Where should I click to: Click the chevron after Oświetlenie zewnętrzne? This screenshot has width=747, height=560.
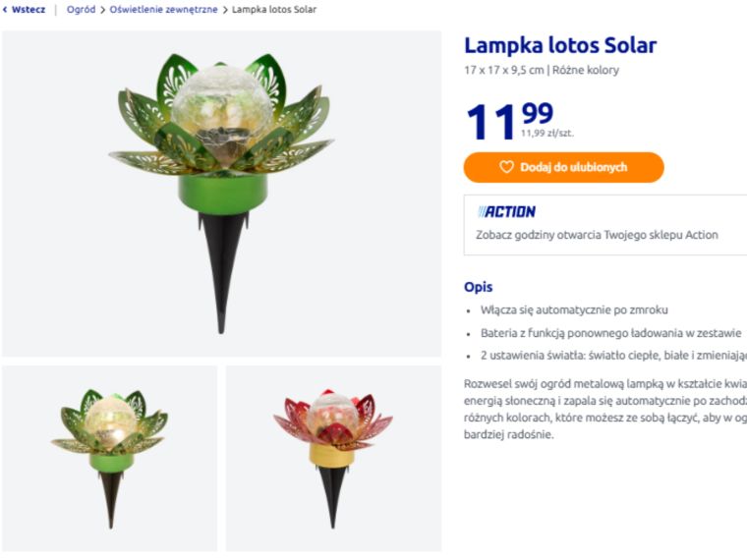[225, 10]
